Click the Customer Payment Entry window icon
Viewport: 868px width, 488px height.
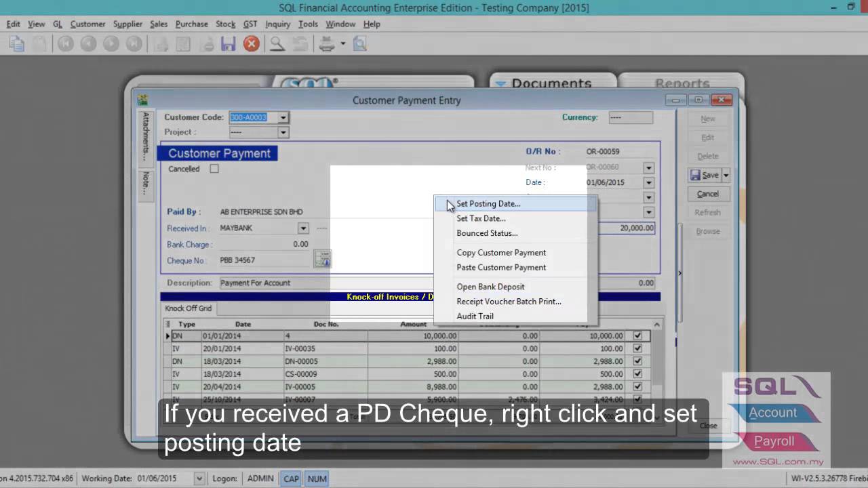point(142,100)
